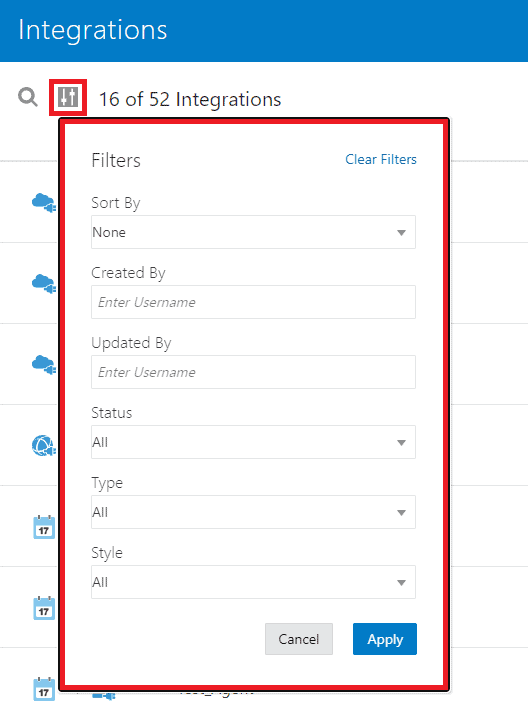Viewport: 528px width, 712px height.
Task: Focus the Created By username field
Action: point(253,302)
